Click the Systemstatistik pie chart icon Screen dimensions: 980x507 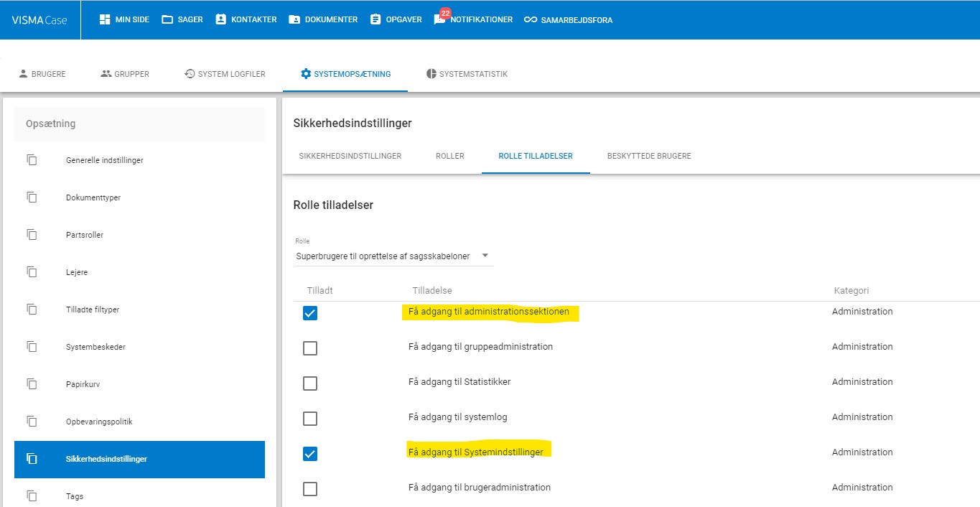point(431,74)
